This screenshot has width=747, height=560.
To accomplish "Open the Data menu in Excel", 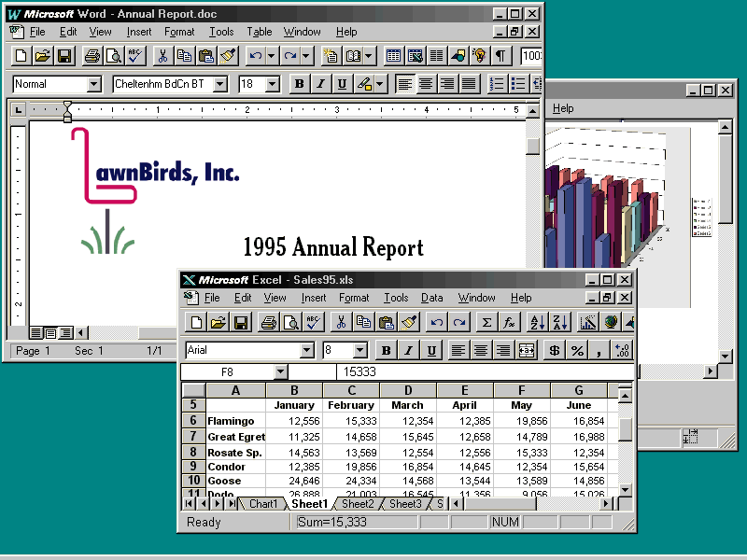I will [431, 298].
